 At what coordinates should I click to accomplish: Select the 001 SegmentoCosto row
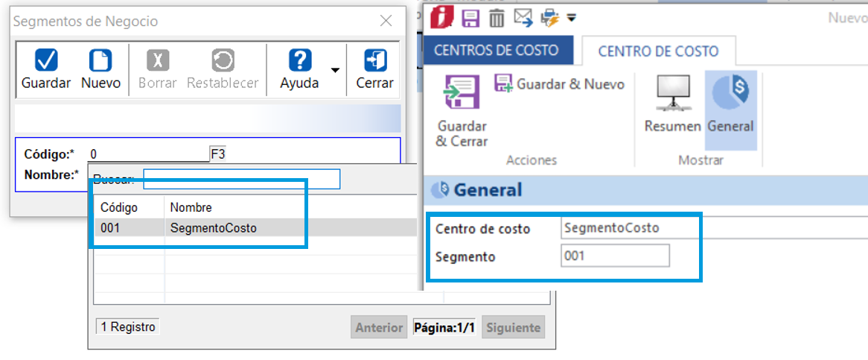click(x=213, y=228)
